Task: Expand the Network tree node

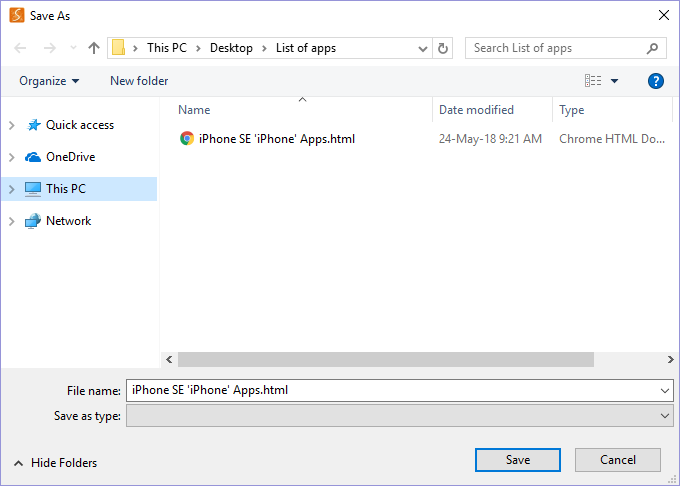Action: click(x=12, y=221)
